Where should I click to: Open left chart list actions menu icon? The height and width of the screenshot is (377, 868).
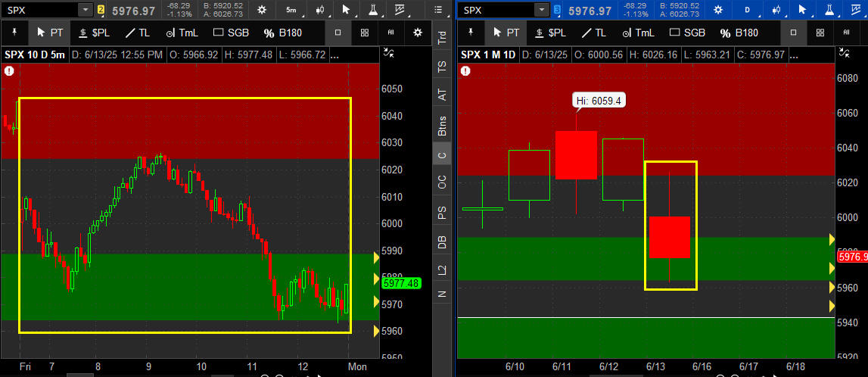439,10
